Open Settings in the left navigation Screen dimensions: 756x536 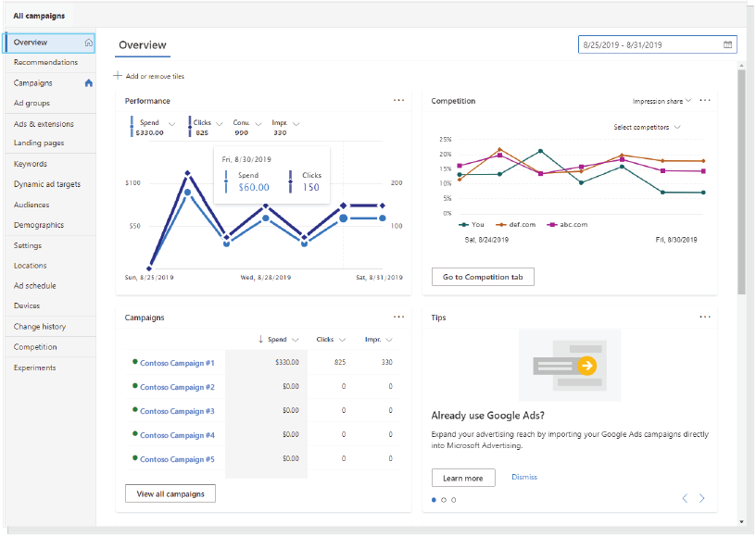[28, 245]
